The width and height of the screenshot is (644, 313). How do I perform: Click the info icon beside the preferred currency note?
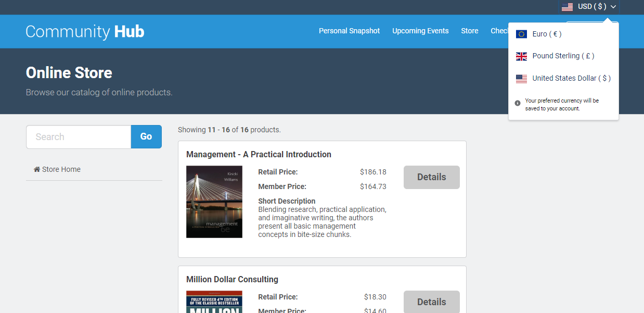pos(518,103)
